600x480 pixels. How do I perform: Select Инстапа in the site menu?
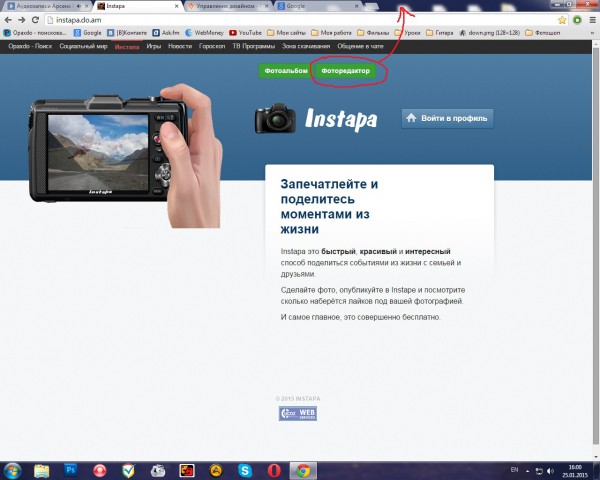coord(127,47)
